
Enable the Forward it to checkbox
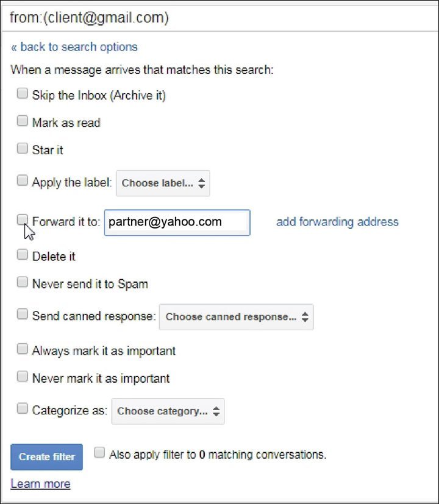pos(23,219)
